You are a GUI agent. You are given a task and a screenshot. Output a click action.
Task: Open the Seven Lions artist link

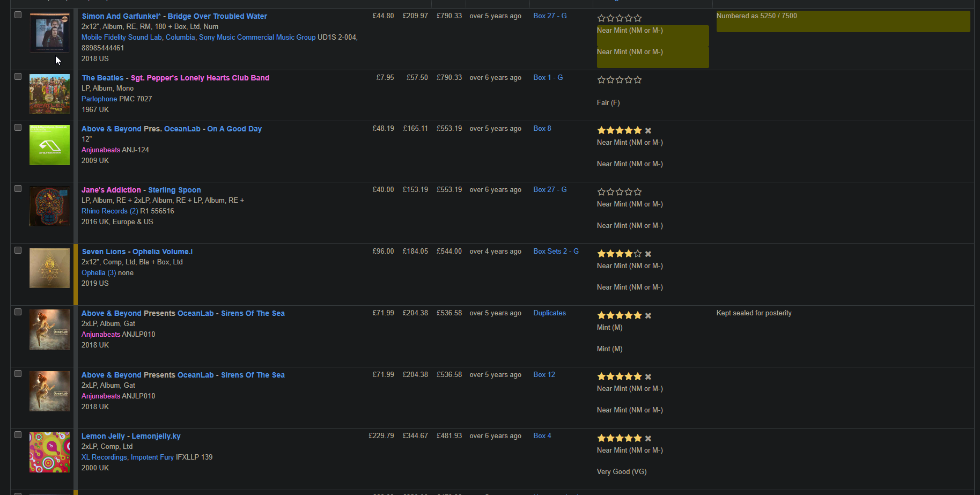click(x=104, y=252)
